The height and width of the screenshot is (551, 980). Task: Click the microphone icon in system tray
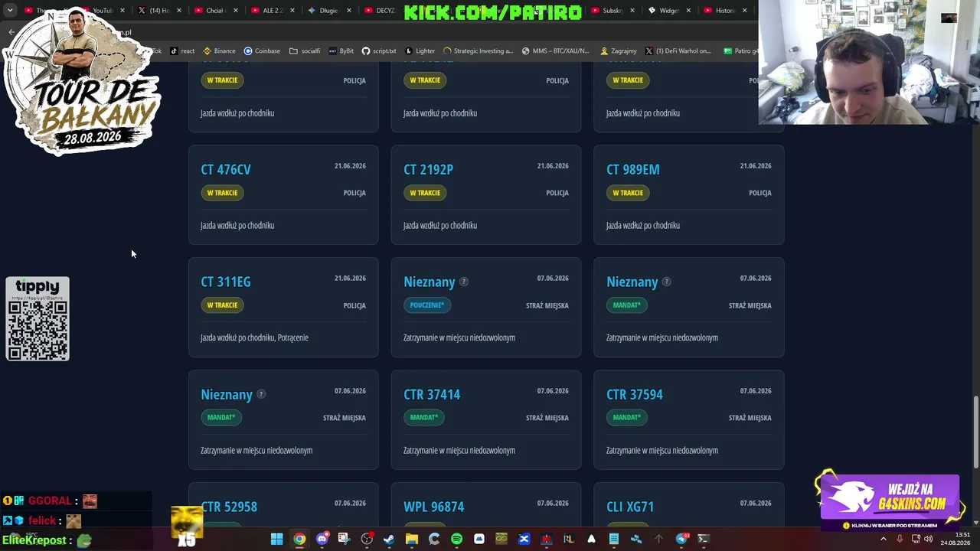pyautogui.click(x=900, y=539)
